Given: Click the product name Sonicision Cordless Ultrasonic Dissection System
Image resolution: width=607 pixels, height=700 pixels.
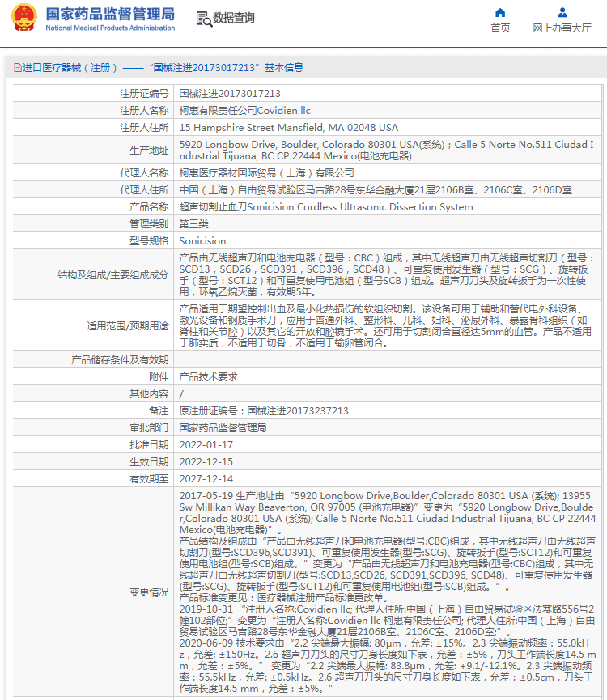Looking at the screenshot, I should pyautogui.click(x=325, y=207).
